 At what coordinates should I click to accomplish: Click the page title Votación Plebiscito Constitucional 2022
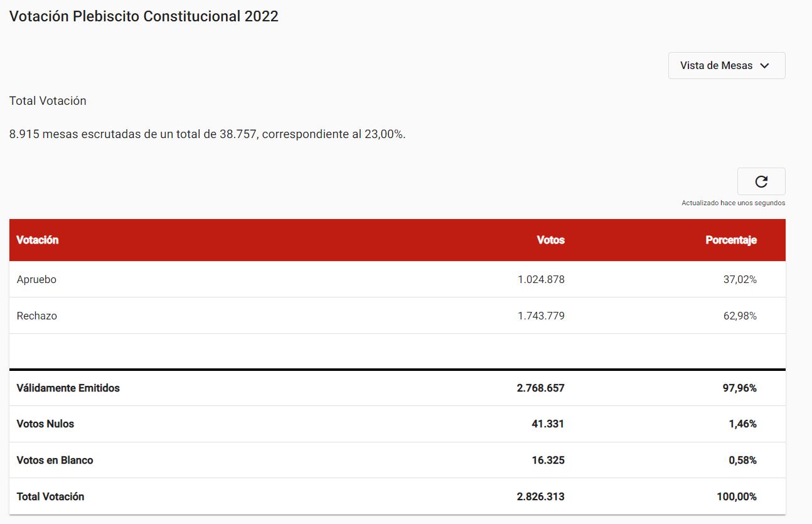pyautogui.click(x=144, y=16)
